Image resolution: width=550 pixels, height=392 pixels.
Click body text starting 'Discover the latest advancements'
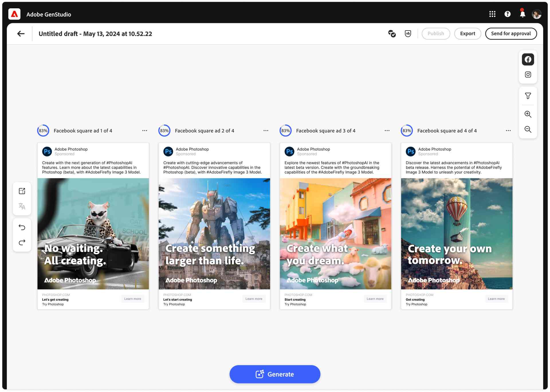(454, 167)
